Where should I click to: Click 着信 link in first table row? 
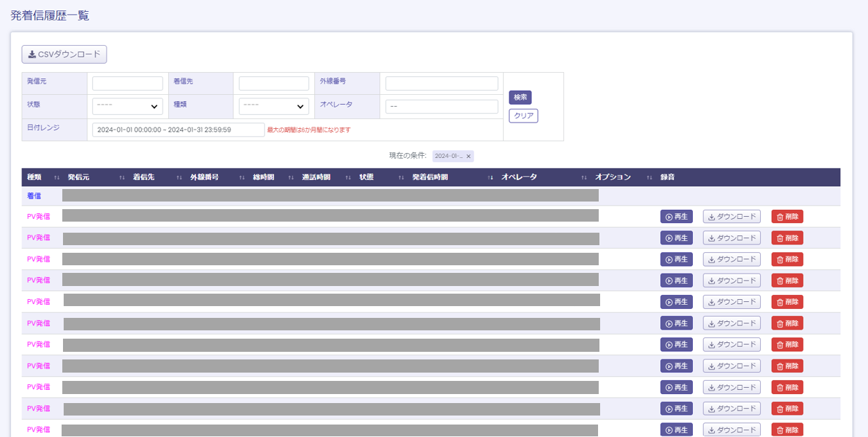pyautogui.click(x=34, y=196)
